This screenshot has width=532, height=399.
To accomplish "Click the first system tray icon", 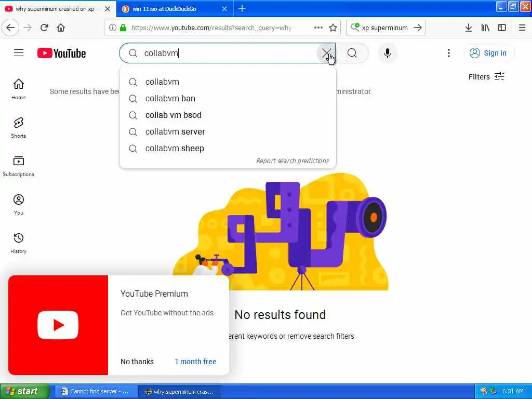I will click(484, 391).
